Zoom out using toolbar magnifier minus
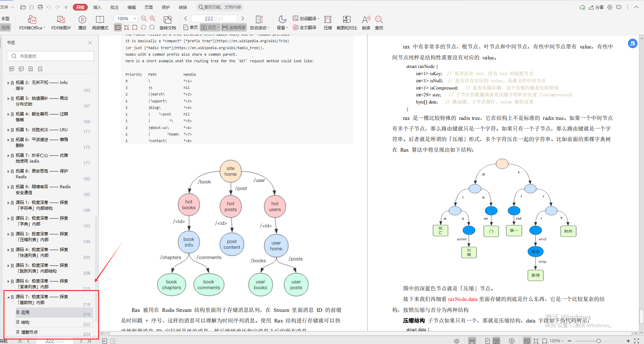This screenshot has width=644, height=344. pos(144,18)
